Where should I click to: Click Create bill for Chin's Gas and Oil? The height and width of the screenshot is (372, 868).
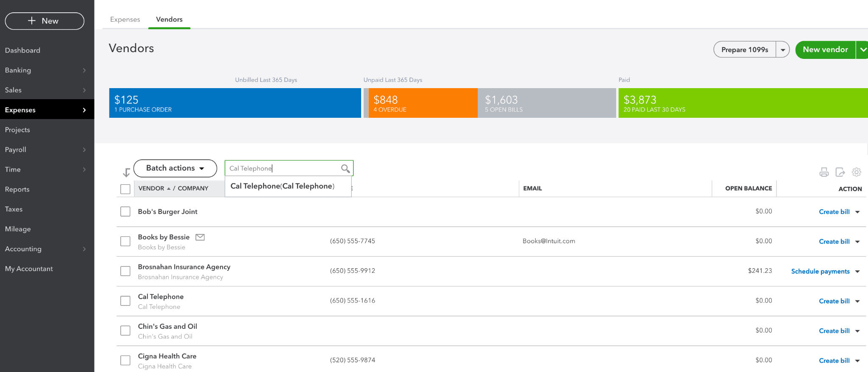(x=834, y=331)
